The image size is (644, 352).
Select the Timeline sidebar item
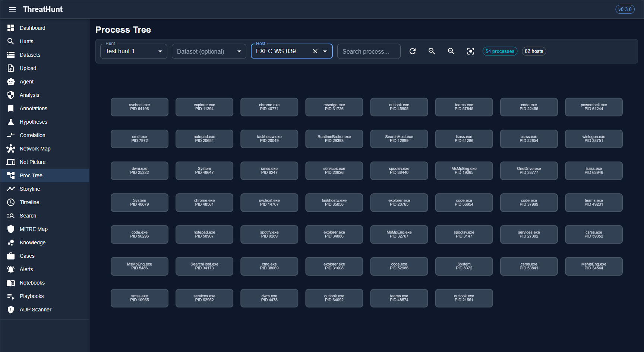click(29, 202)
